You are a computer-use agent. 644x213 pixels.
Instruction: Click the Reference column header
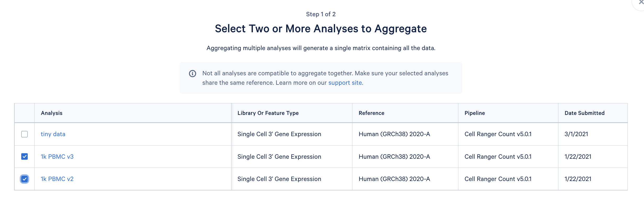(371, 113)
